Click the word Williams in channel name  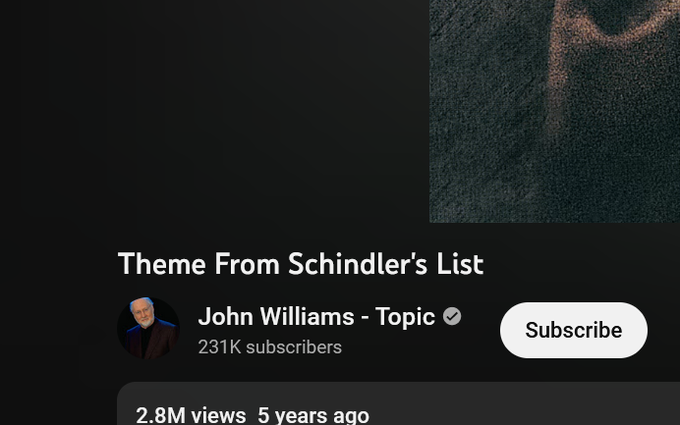307,317
